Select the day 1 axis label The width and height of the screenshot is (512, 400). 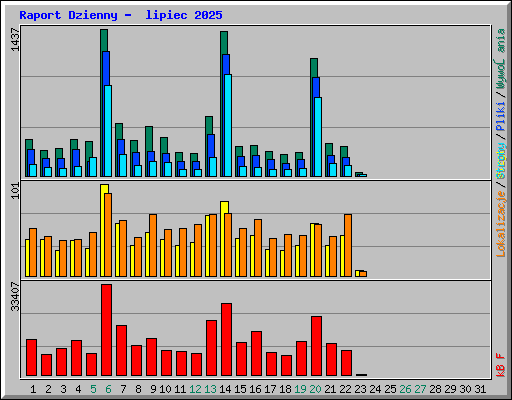[x=33, y=389]
